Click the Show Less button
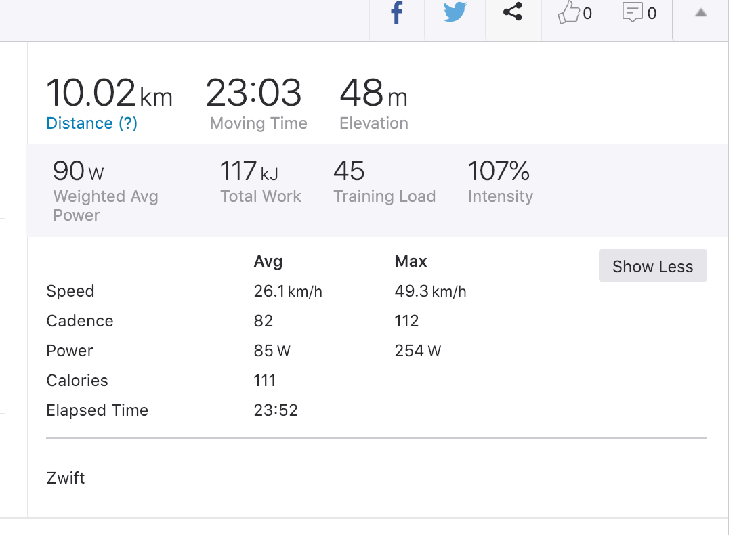Image resolution: width=756 pixels, height=535 pixels. pos(652,266)
